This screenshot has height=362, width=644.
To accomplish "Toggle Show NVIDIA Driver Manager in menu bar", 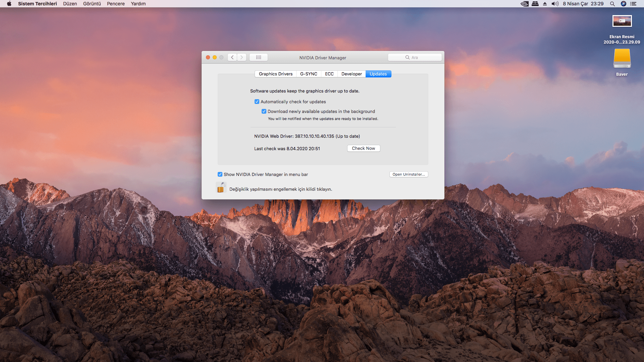I will pos(220,174).
